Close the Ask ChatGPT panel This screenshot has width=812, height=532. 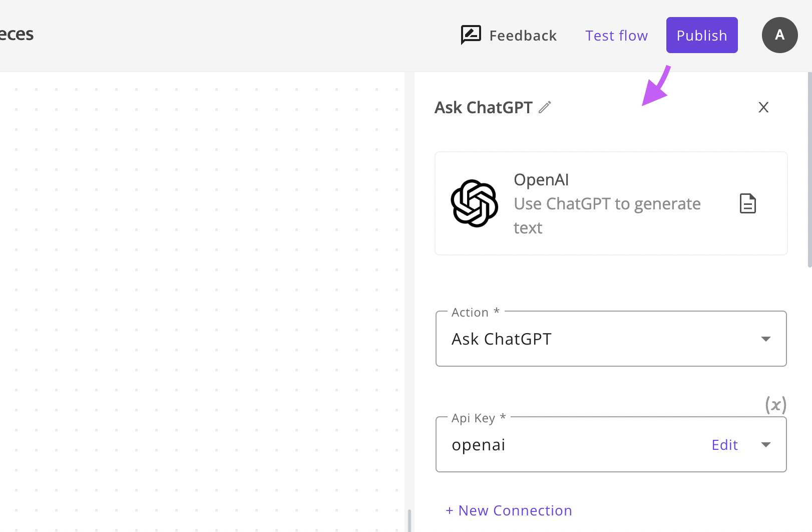763,107
